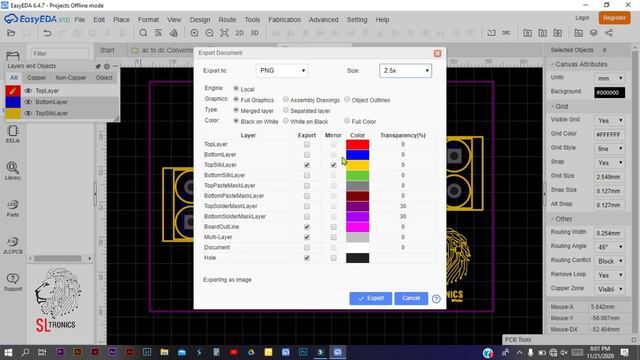Click the Register button

pyautogui.click(x=614, y=18)
